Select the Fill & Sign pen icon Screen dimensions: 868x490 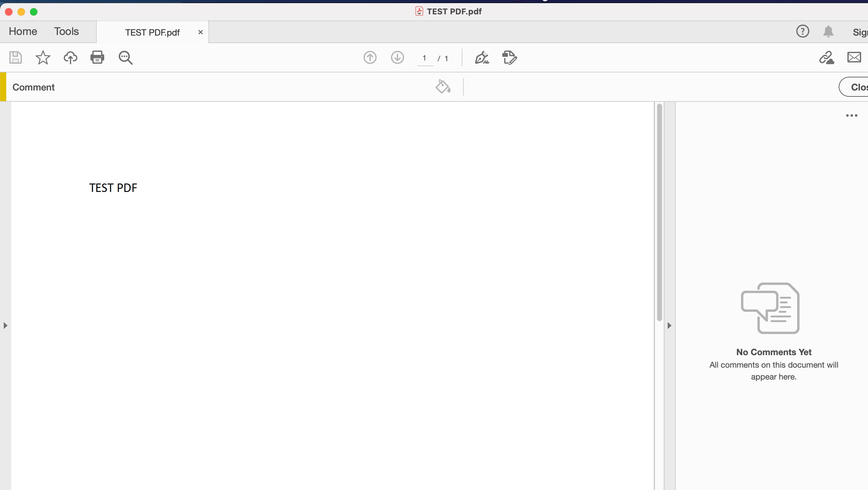click(481, 58)
